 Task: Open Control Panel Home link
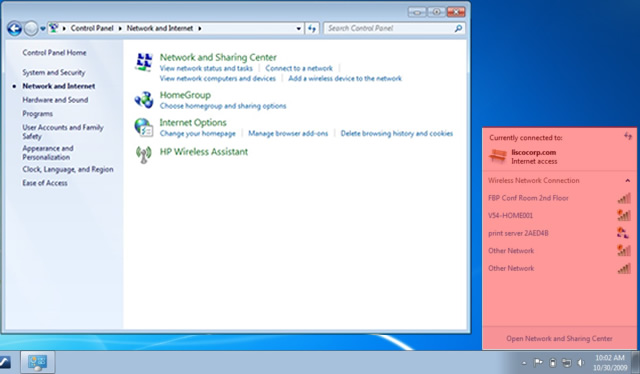point(54,53)
